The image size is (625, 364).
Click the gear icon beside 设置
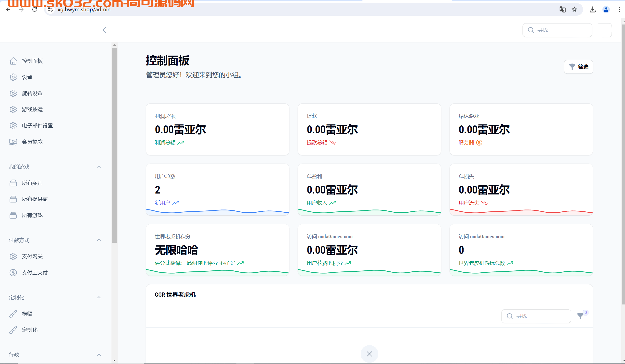tap(13, 77)
